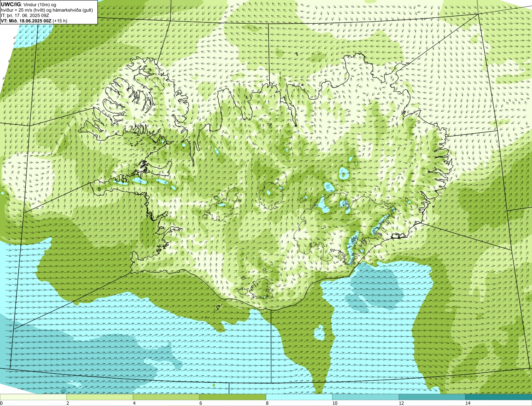
Task: Click the '4' label on the color scale
Action: [133, 403]
